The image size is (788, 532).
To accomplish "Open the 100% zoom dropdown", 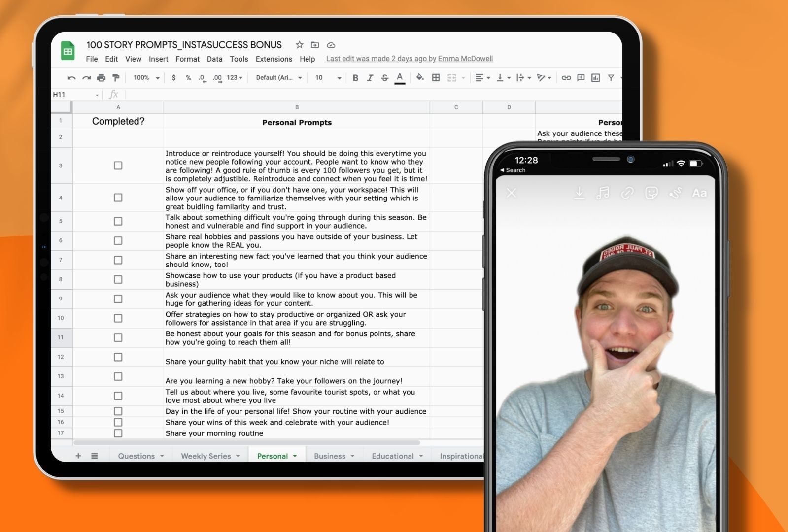I will (146, 78).
